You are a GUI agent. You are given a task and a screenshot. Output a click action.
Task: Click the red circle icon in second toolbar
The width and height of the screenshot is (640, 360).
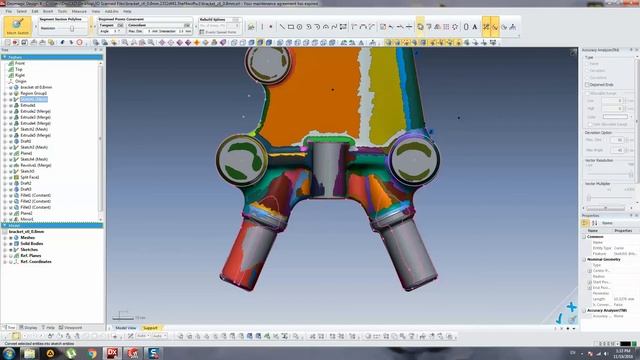tap(80, 42)
